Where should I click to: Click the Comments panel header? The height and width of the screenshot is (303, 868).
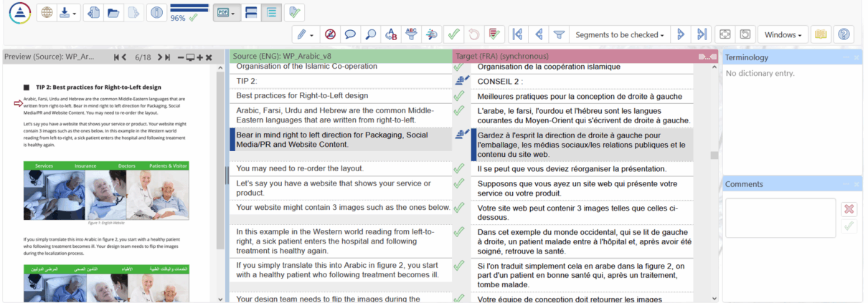(x=791, y=184)
